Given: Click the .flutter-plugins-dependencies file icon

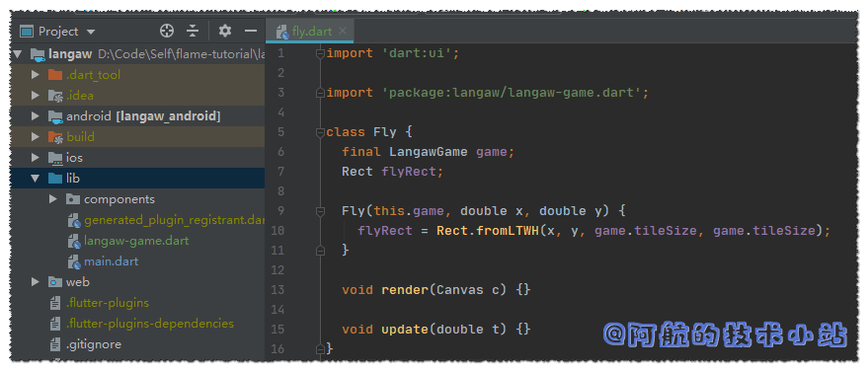Looking at the screenshot, I should tap(55, 324).
